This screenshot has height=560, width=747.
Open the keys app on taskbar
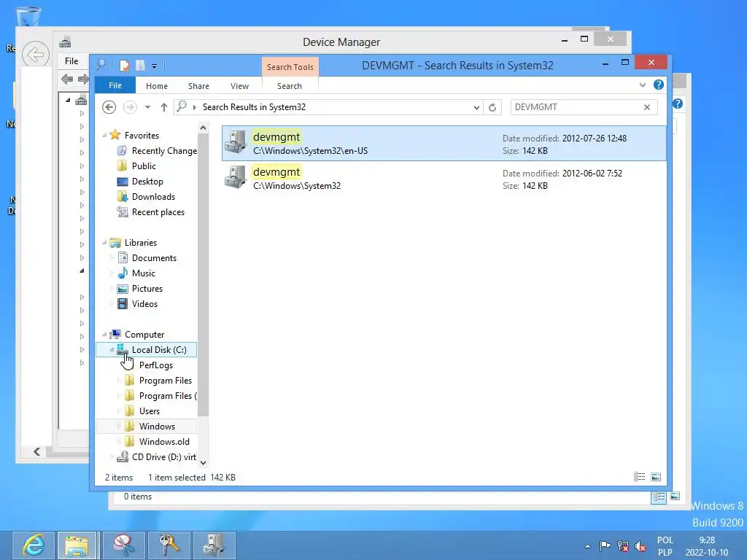[x=169, y=545]
